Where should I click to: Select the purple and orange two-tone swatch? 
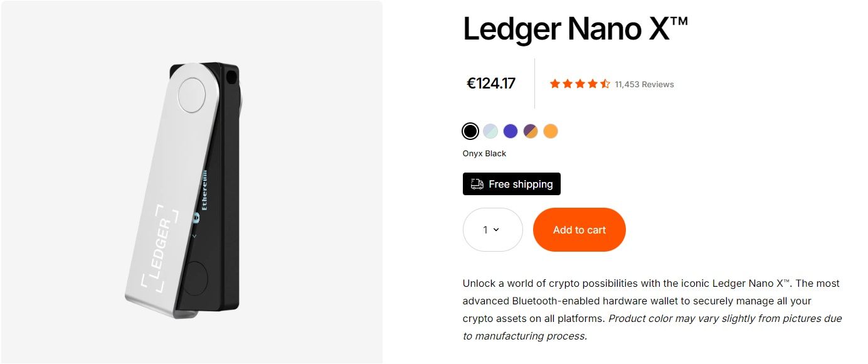[x=531, y=131]
